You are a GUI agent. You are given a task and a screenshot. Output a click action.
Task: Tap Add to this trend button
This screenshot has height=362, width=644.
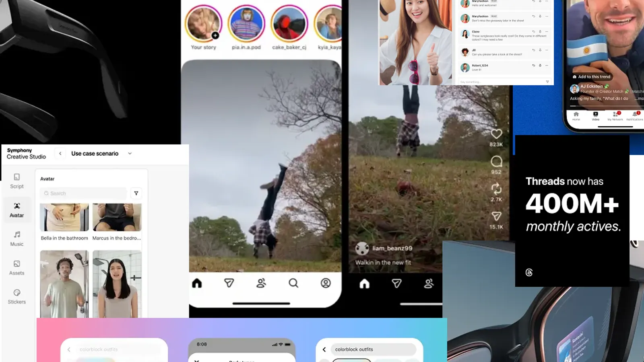[x=591, y=77]
